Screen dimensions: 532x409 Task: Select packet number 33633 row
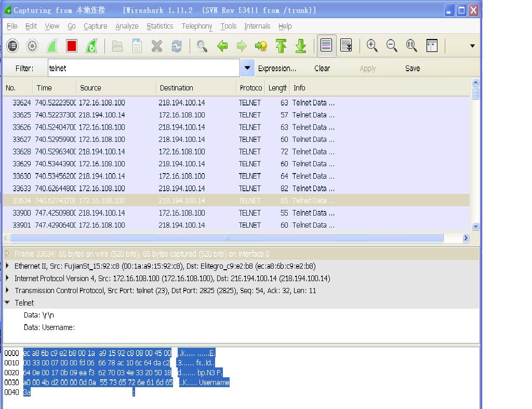pos(236,188)
